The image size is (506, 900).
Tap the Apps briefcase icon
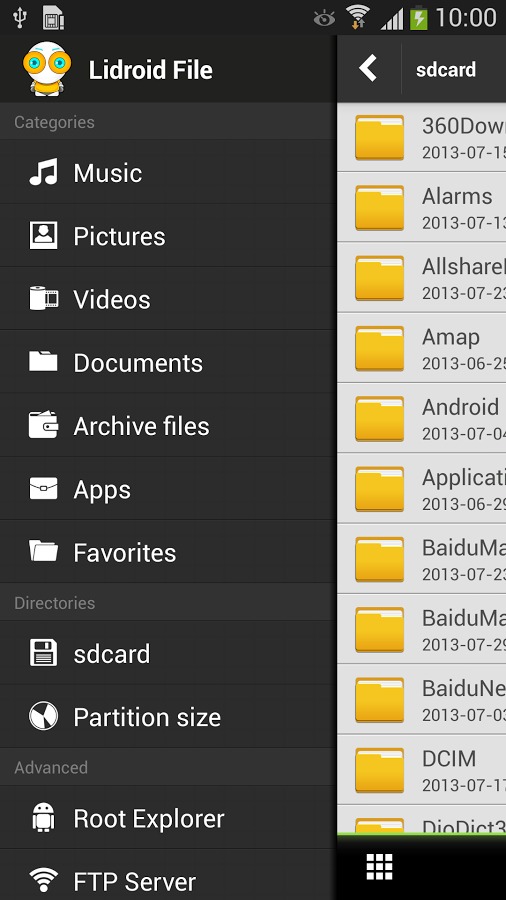44,489
